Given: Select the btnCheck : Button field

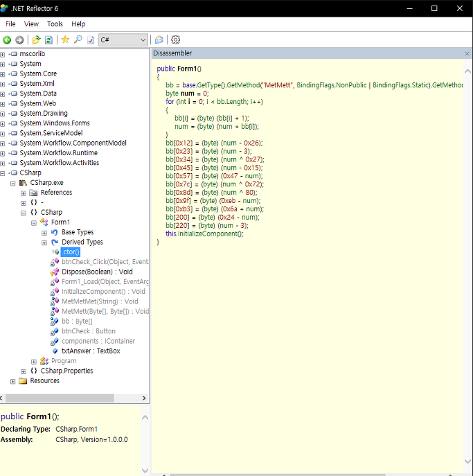Looking at the screenshot, I should pos(89,331).
